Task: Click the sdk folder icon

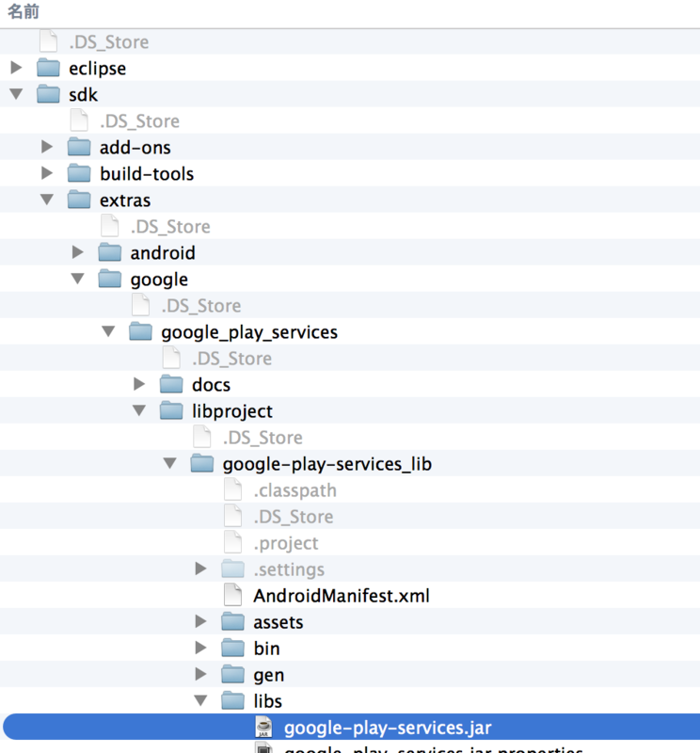Action: tap(49, 94)
